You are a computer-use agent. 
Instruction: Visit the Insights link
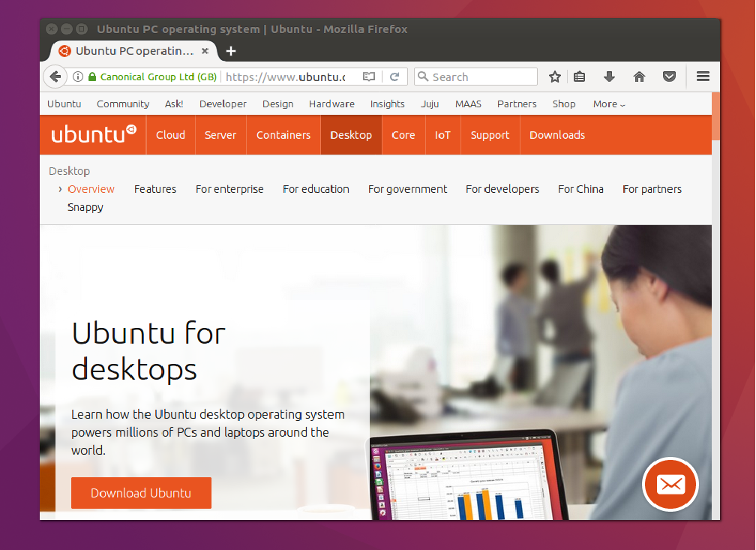click(387, 104)
